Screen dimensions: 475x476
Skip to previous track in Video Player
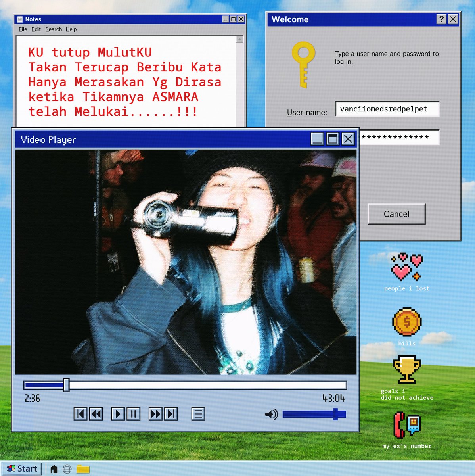click(x=80, y=414)
